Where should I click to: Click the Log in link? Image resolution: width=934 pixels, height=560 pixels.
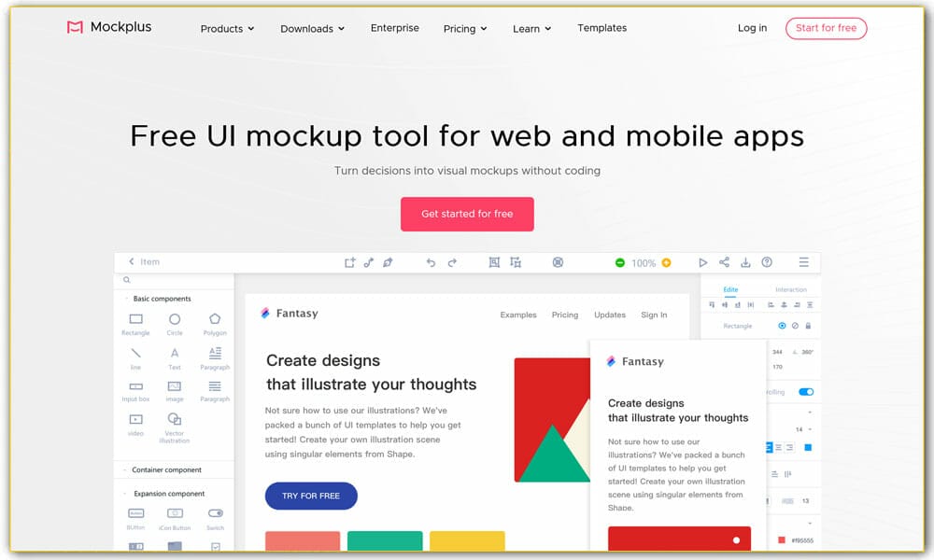(x=752, y=28)
